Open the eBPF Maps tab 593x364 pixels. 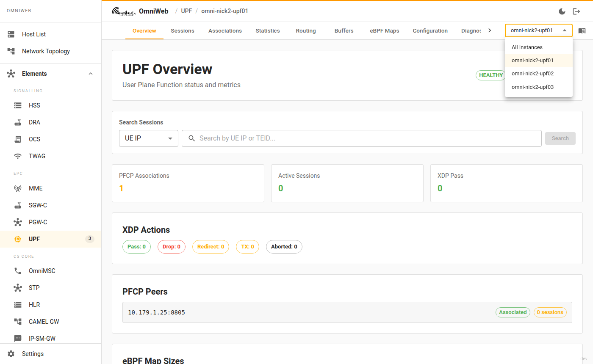tap(385, 31)
